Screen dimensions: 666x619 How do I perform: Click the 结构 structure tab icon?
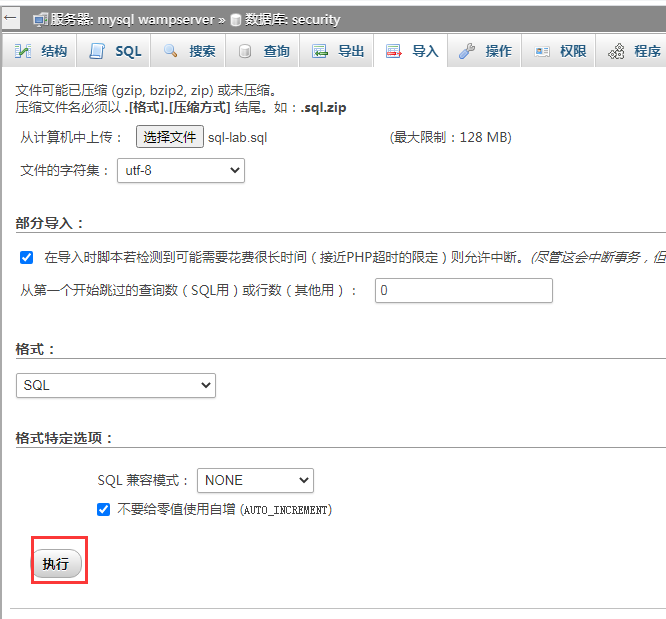coord(23,51)
